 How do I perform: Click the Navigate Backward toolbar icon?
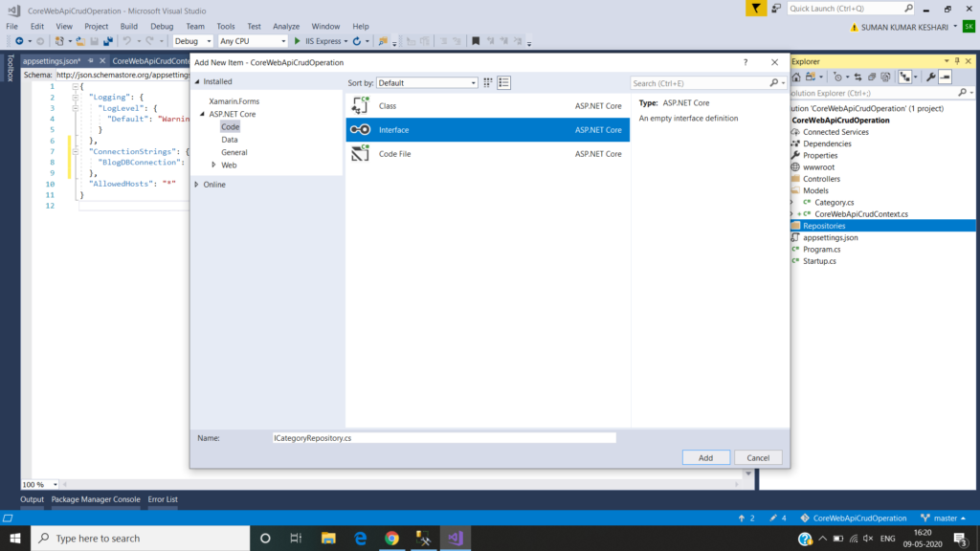[19, 41]
